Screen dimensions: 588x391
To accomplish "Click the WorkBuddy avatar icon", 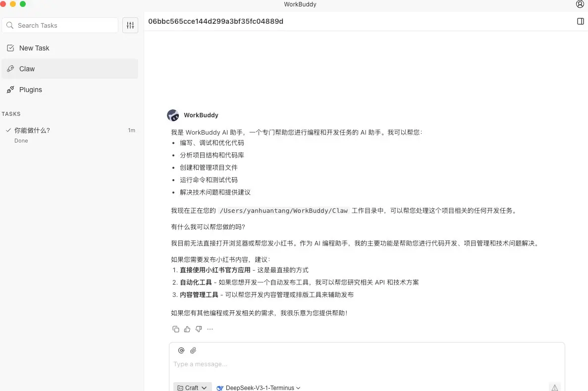I will (x=173, y=115).
